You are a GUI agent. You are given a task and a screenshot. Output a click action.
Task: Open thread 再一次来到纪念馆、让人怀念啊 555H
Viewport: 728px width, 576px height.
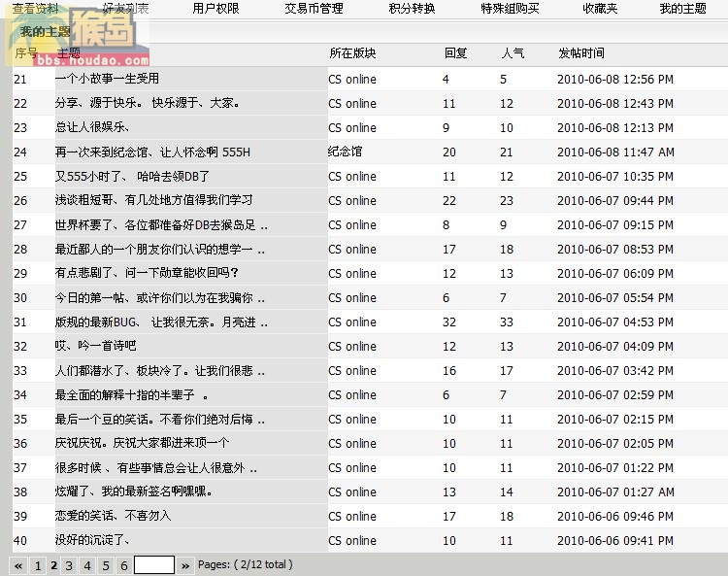(152, 152)
